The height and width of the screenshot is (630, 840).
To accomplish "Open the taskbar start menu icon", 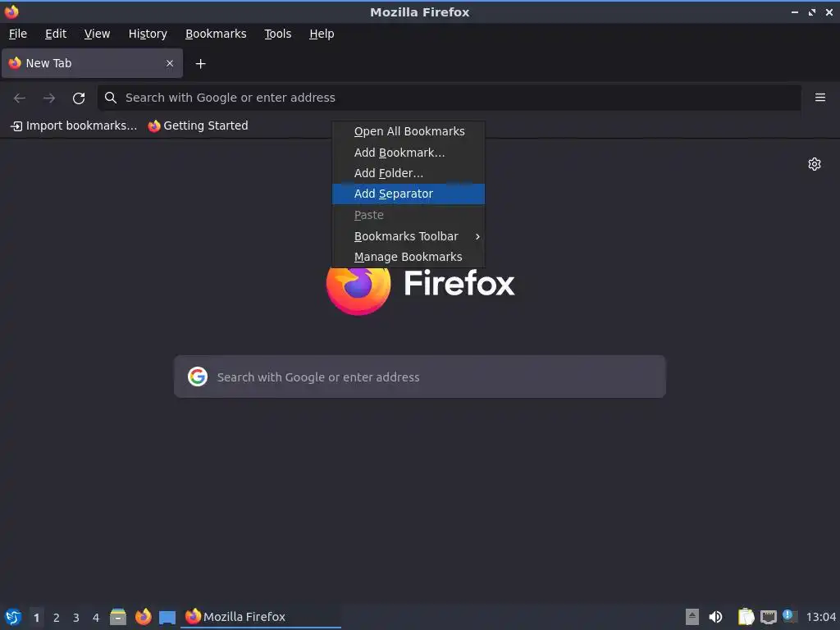I will point(13,617).
